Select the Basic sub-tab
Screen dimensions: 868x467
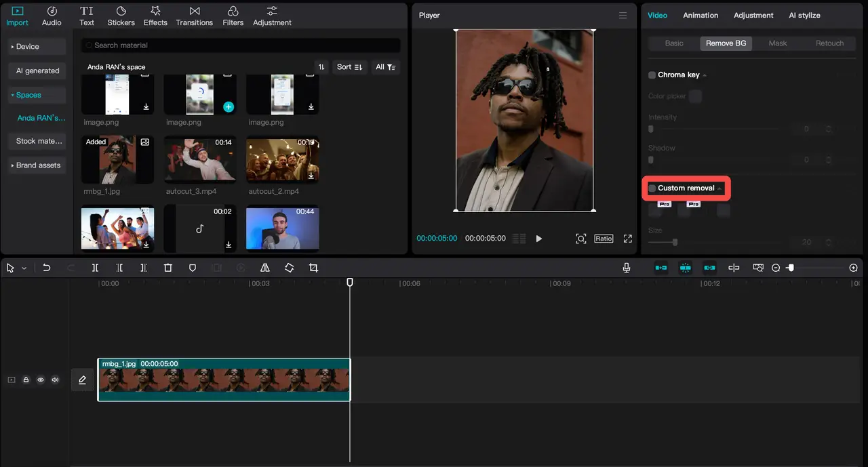674,43
